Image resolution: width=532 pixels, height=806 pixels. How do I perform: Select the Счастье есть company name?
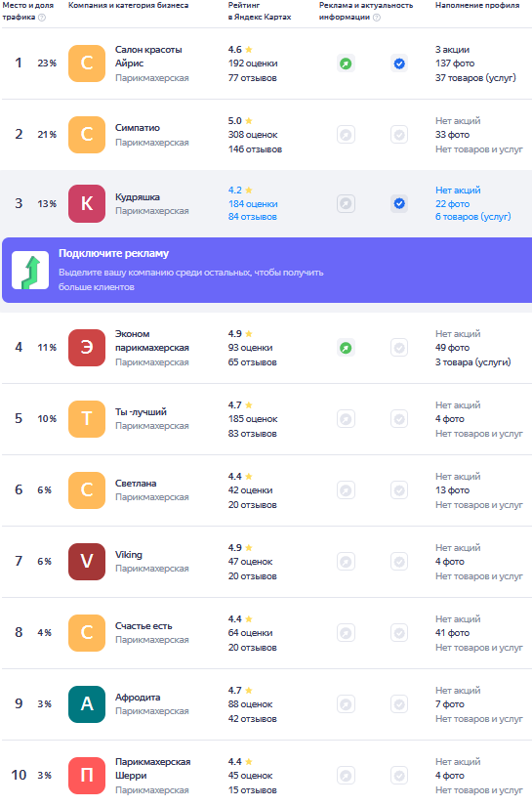coord(143,626)
